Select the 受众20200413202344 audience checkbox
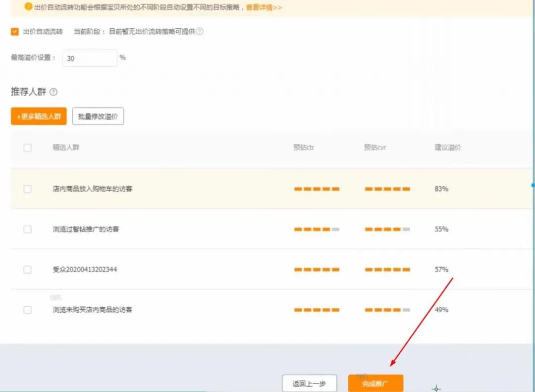 28,269
